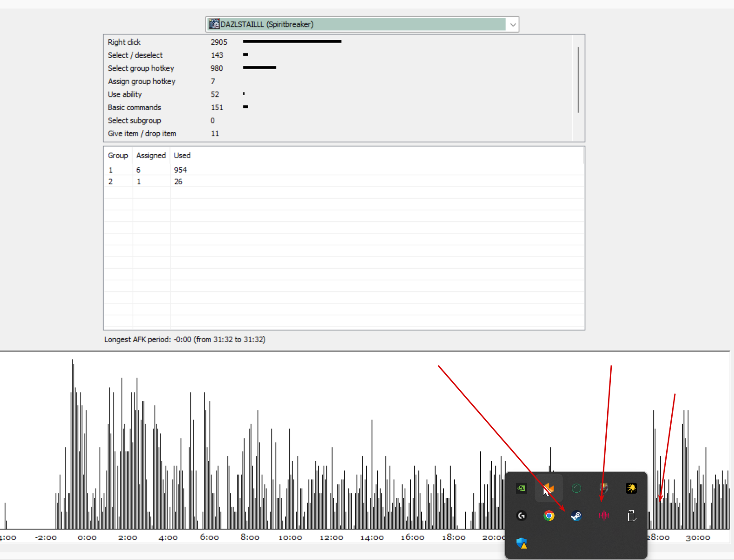Select the group 2 hotkey row
This screenshot has width=734, height=560.
(344, 182)
